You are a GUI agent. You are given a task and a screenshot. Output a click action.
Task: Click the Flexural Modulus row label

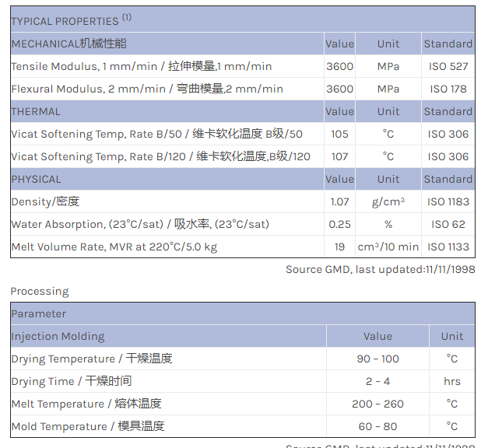[147, 89]
